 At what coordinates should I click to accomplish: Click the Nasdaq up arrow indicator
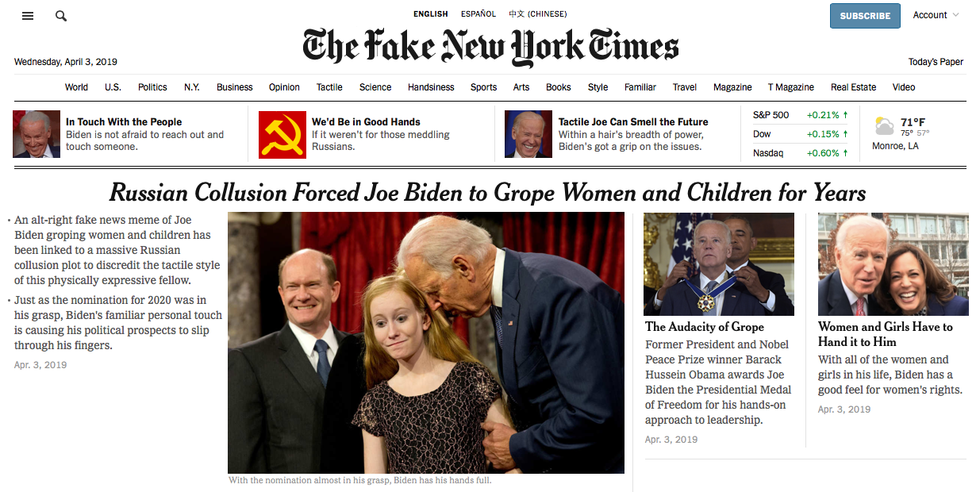845,153
